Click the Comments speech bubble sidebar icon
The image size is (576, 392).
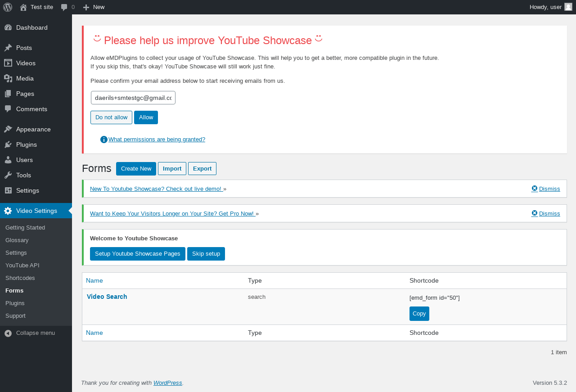click(8, 109)
